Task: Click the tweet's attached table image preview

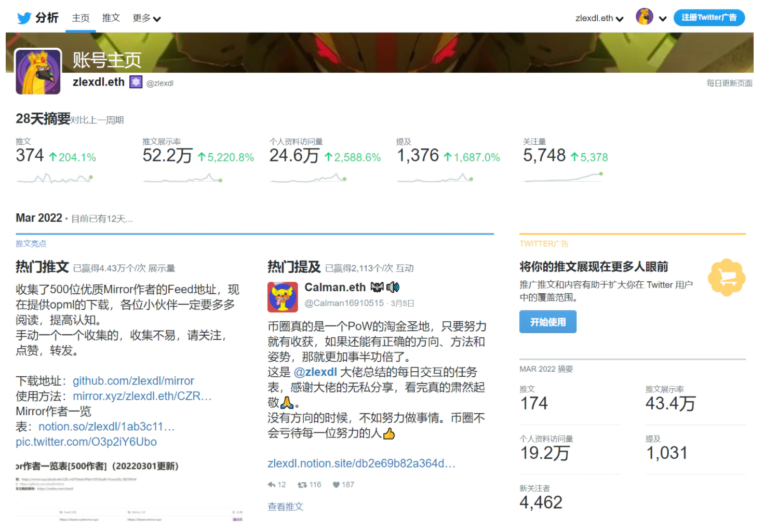Action: [x=129, y=491]
